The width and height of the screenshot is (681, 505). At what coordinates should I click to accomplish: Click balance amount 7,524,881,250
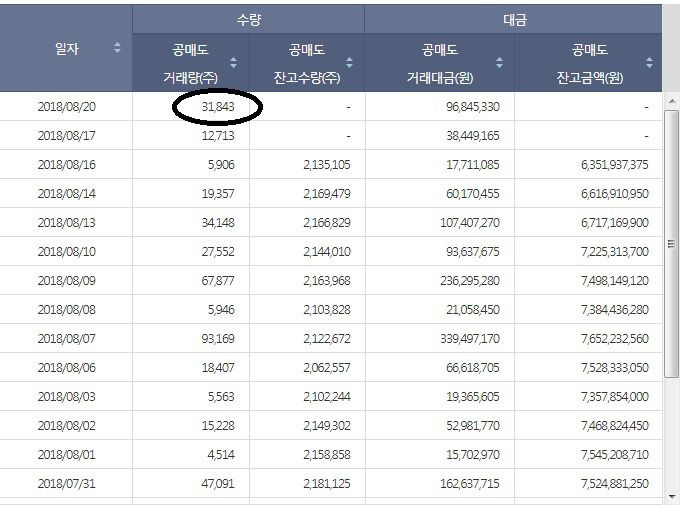tap(615, 484)
